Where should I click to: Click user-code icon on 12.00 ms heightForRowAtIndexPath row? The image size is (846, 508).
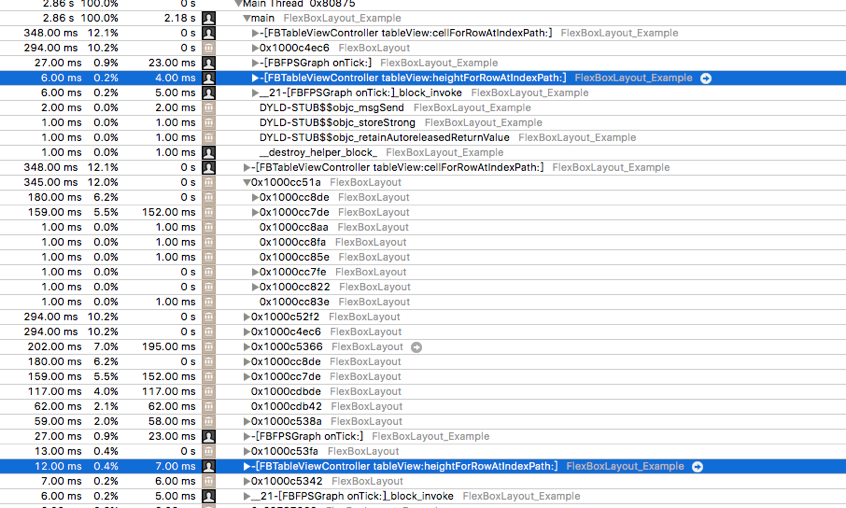coord(209,466)
